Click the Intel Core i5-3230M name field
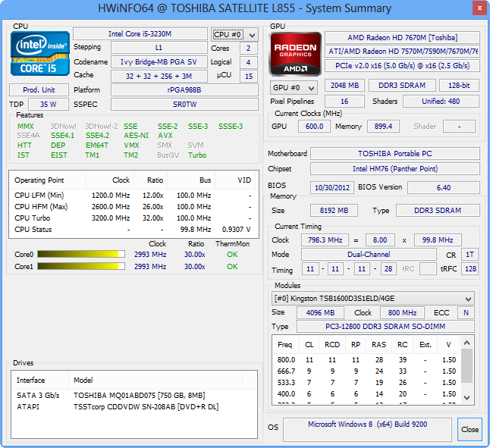Screen dimensions: 490x448 point(140,33)
